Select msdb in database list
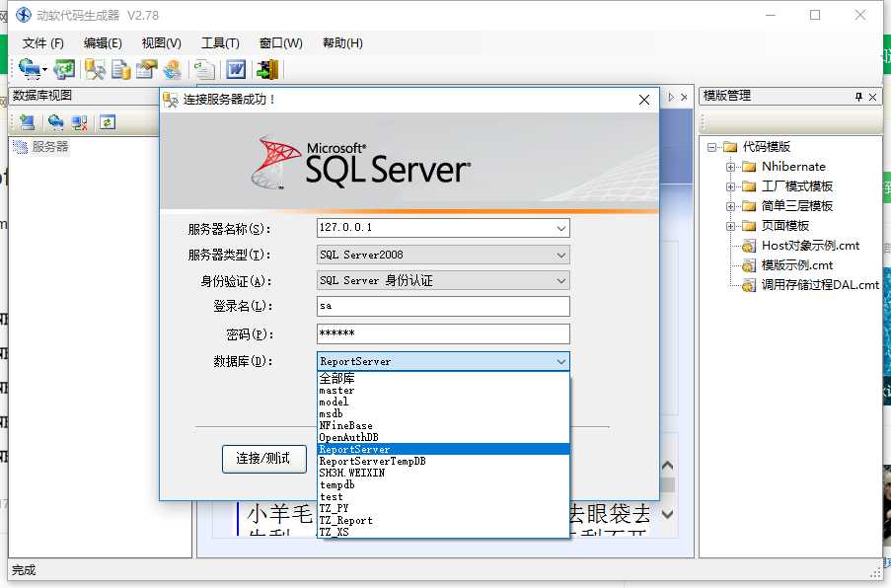This screenshot has height=588, width=891. (443, 414)
